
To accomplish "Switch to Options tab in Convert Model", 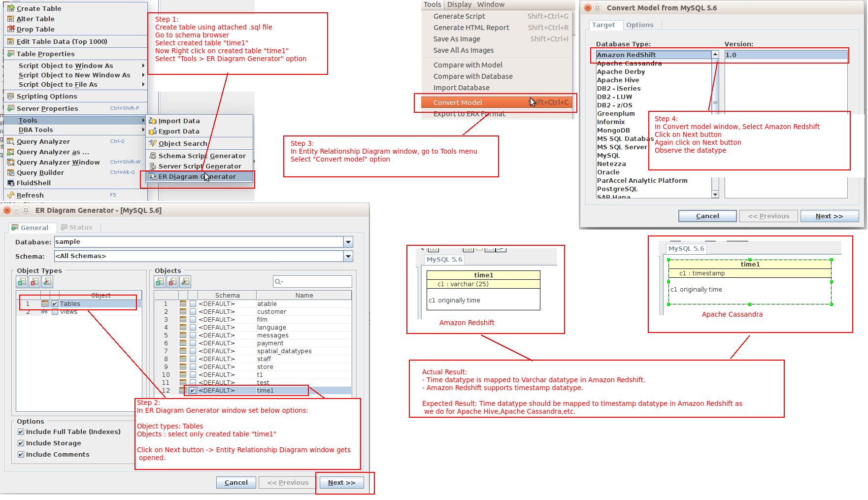I will (639, 25).
